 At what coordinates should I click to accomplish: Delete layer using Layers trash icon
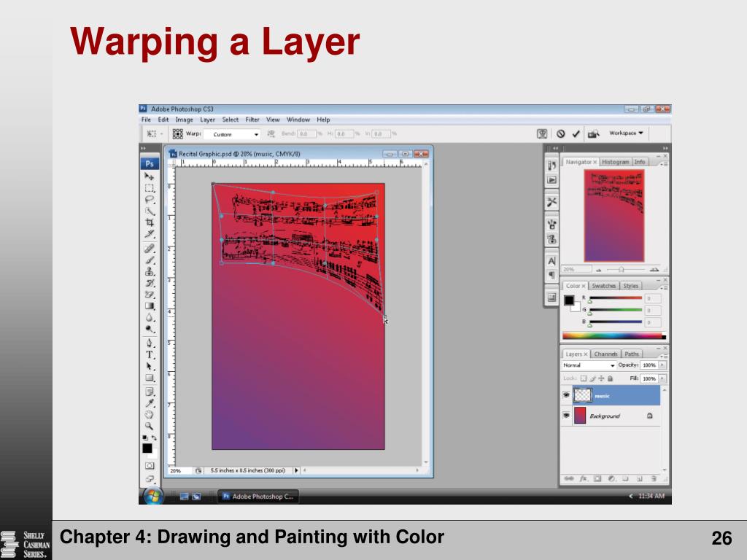pos(654,478)
